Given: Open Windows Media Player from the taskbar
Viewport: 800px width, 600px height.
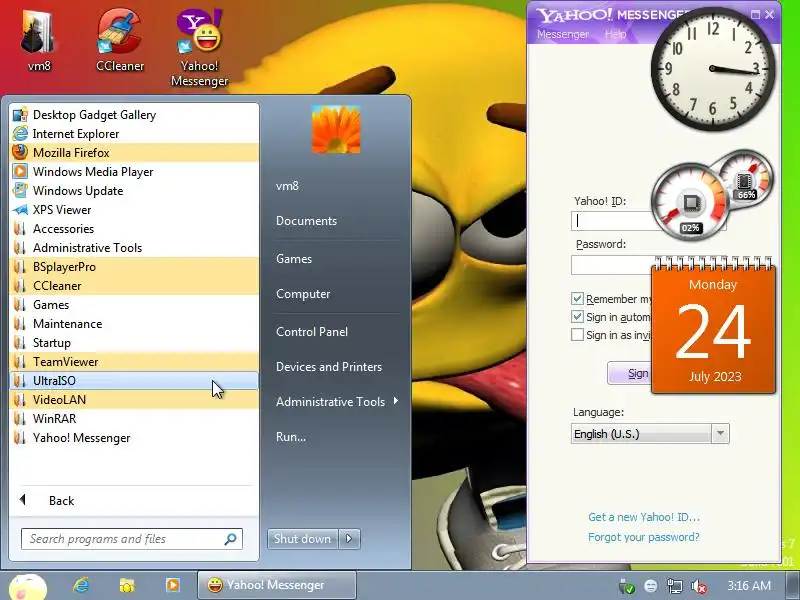Looking at the screenshot, I should click(173, 585).
